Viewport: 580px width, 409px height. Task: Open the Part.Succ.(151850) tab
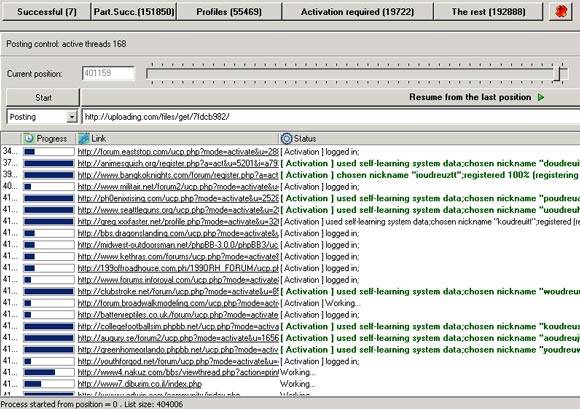click(x=134, y=11)
